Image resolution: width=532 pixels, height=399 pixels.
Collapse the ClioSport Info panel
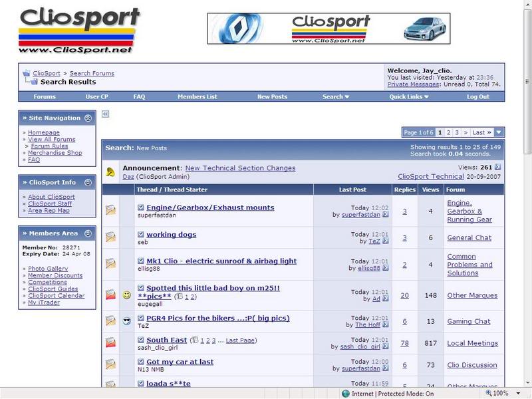click(x=88, y=182)
